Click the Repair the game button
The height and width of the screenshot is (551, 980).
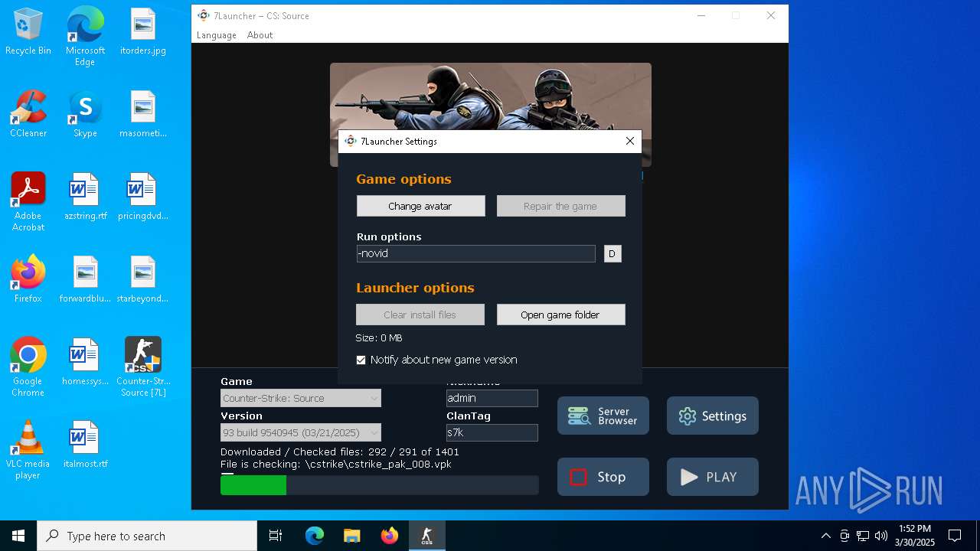(x=560, y=206)
